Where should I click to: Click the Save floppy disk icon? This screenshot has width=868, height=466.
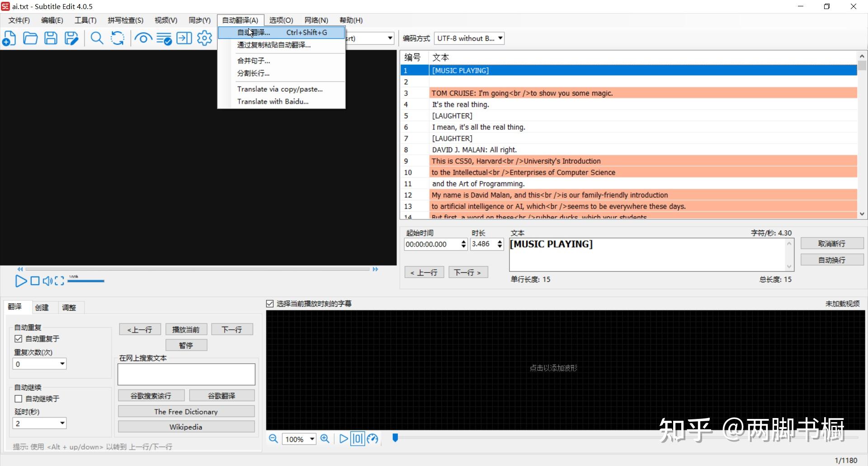coord(51,38)
